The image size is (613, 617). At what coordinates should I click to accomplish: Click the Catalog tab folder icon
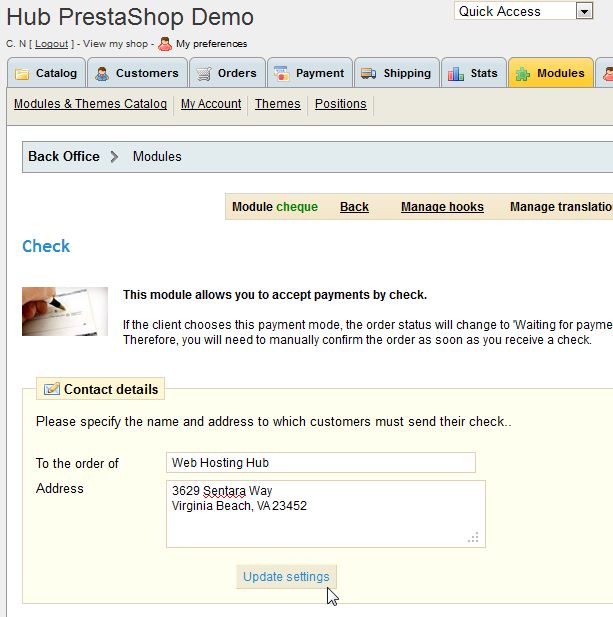click(x=22, y=73)
